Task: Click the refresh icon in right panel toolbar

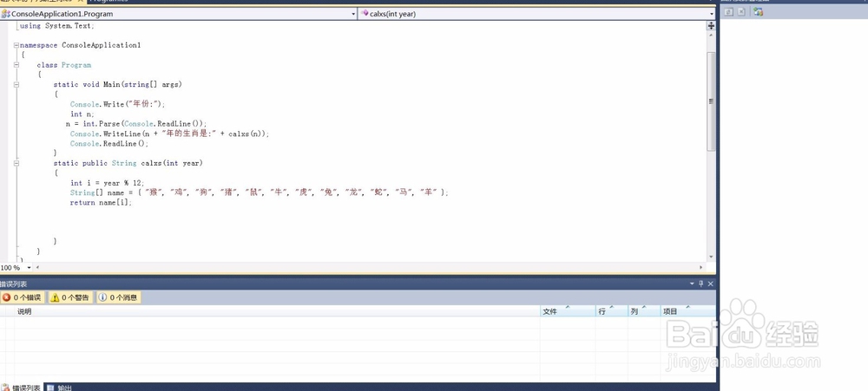Action: coord(729,11)
